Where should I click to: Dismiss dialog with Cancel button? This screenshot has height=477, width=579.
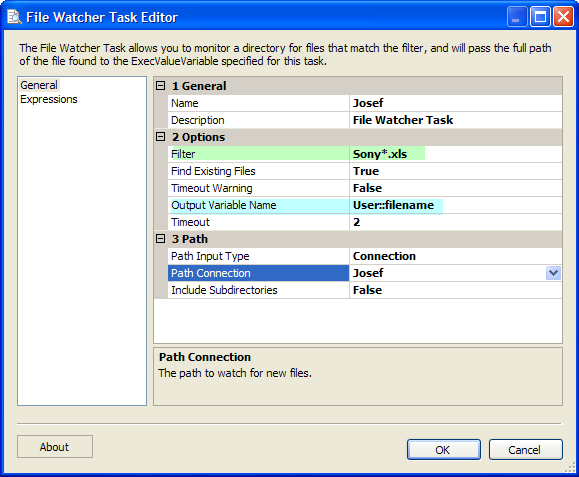coord(525,450)
